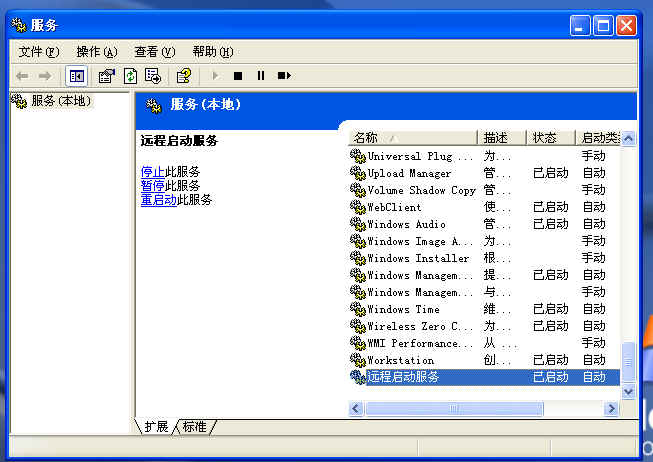
Task: Select 服务(本地) in the left tree
Action: [61, 100]
